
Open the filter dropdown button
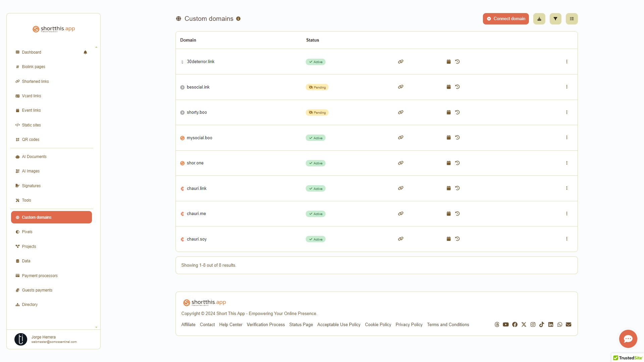pos(555,19)
